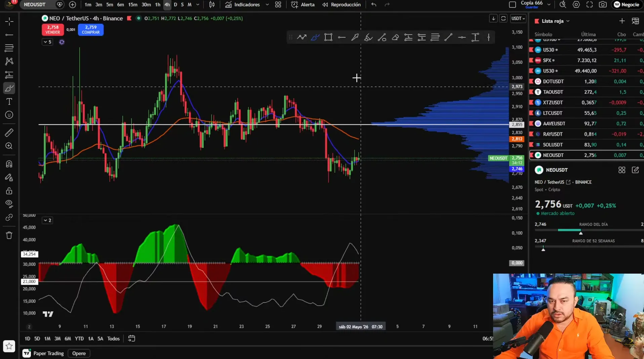Remove drawings with trash icon
Screen dimensions: 644x359
[9, 235]
